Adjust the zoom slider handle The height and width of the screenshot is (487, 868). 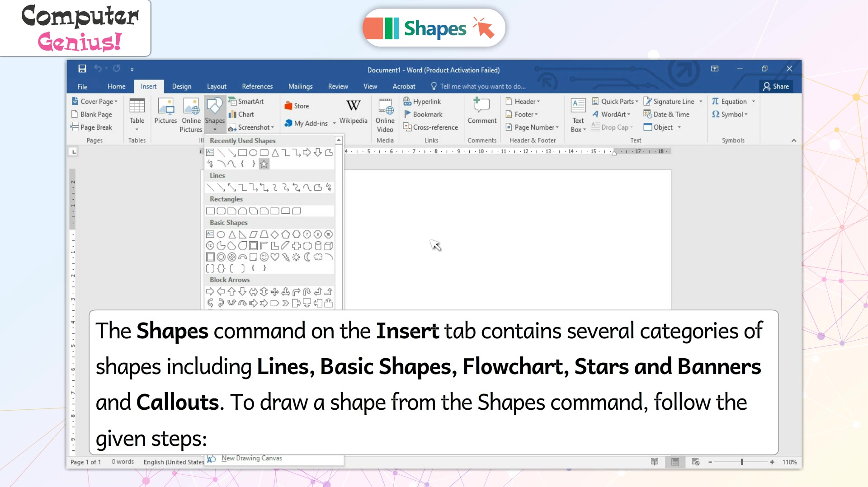pos(742,462)
